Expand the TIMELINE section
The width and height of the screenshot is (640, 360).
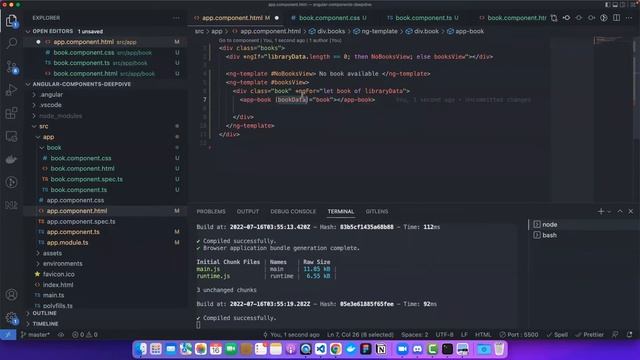45,324
